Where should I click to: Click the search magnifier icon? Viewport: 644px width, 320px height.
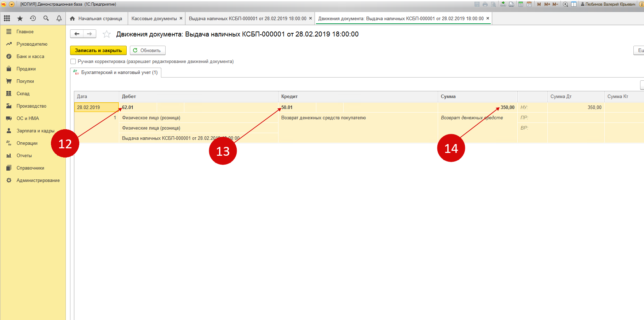(x=46, y=18)
